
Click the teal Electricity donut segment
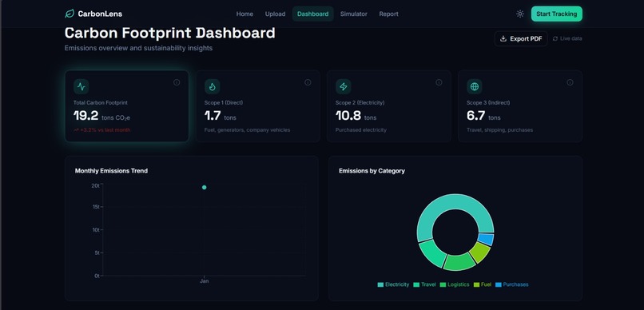pos(450,202)
